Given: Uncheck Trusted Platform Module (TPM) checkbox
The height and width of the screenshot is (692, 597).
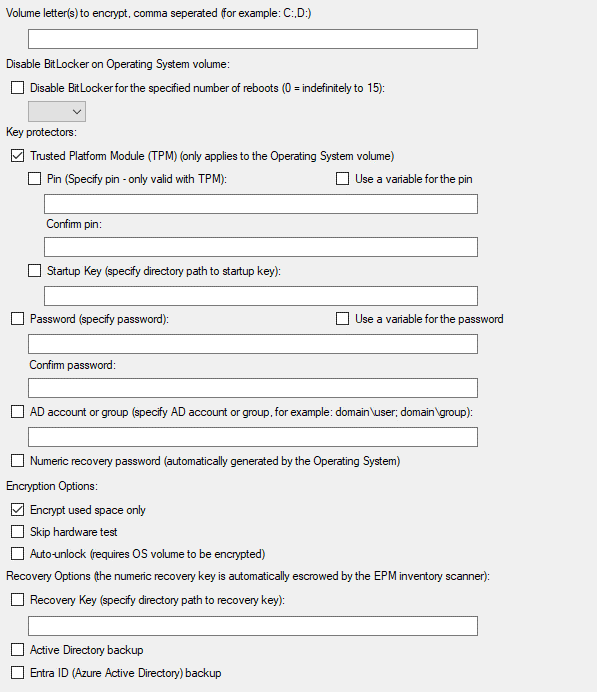Looking at the screenshot, I should pyautogui.click(x=17, y=155).
